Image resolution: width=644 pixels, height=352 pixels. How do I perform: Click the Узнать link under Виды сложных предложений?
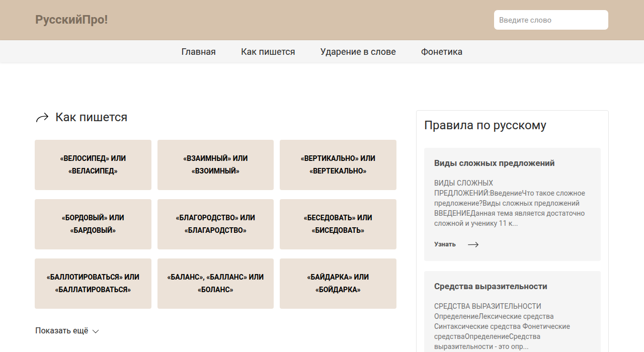[x=445, y=244]
